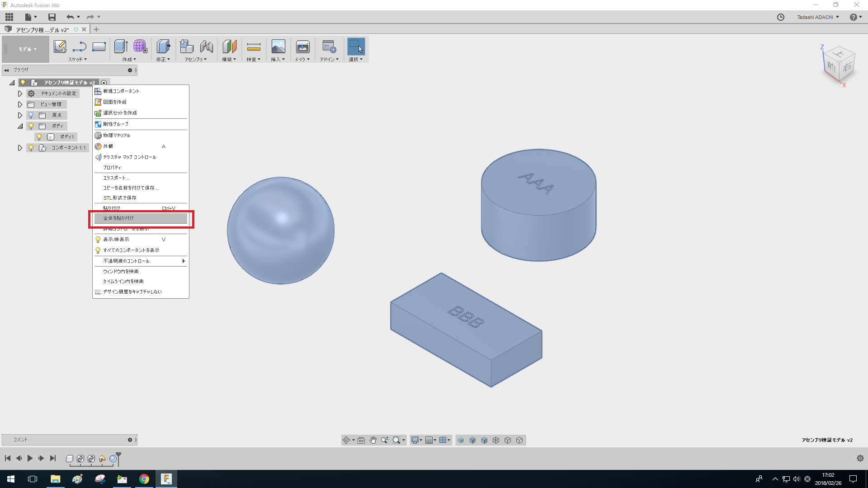Select the Create Sketch tool icon
The image size is (868, 488).
coord(60,47)
